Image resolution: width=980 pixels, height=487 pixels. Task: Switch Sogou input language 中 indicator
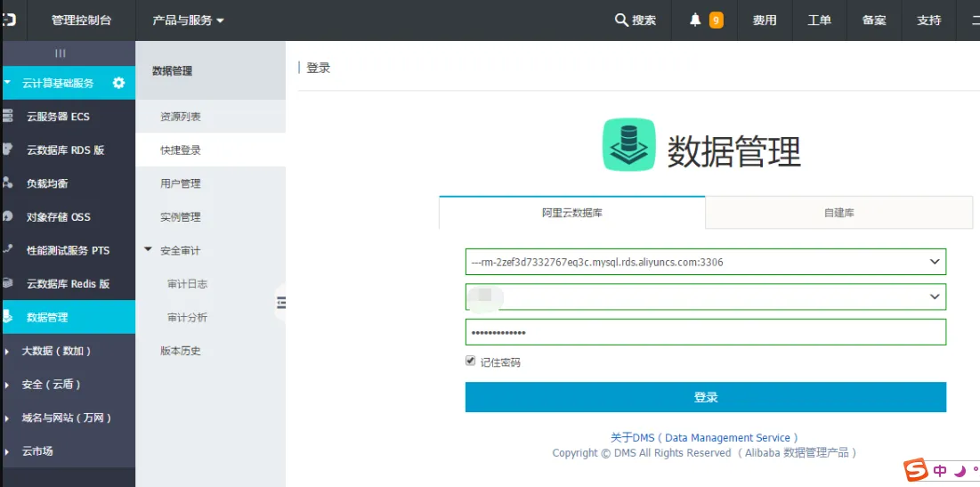click(939, 471)
